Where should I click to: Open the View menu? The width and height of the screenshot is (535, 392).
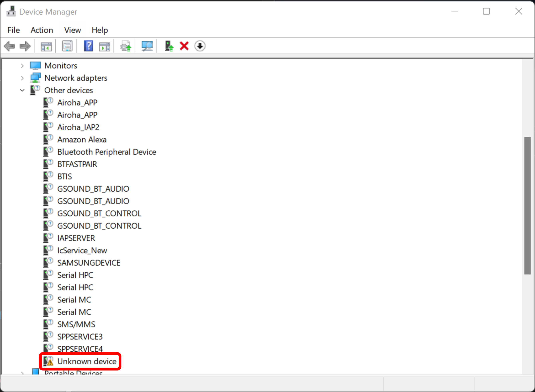tap(73, 30)
